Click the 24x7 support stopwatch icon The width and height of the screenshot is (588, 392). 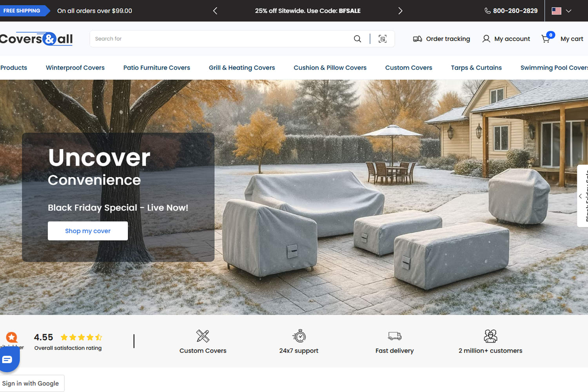(299, 336)
